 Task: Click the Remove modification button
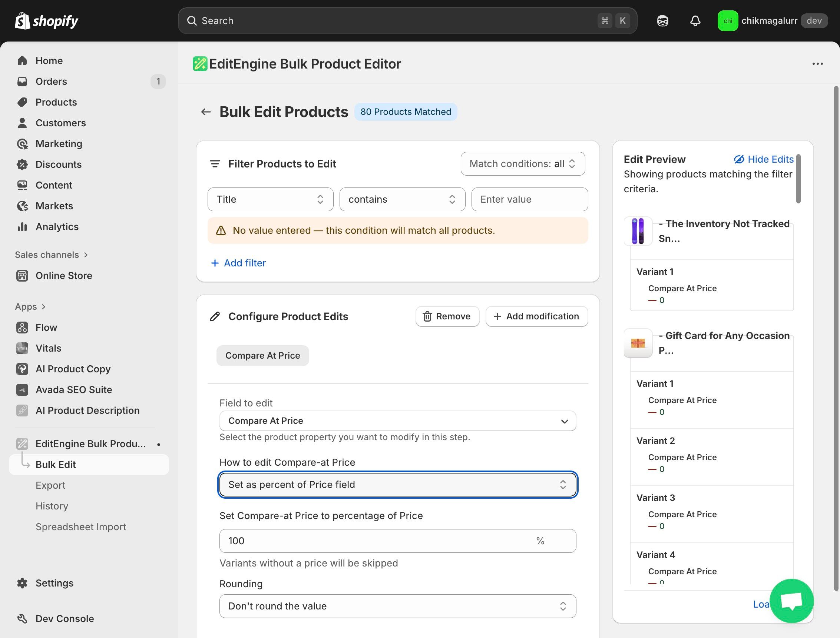tap(447, 316)
